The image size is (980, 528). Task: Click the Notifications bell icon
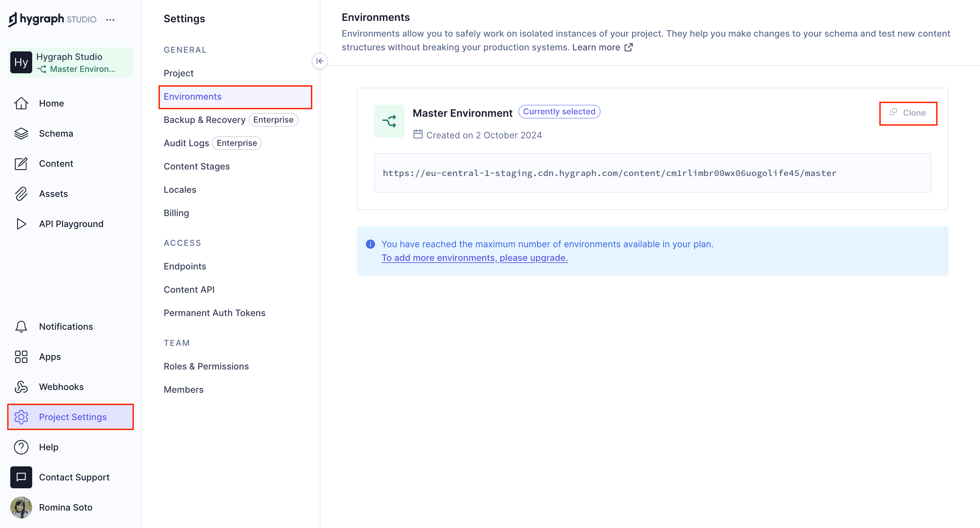[21, 326]
